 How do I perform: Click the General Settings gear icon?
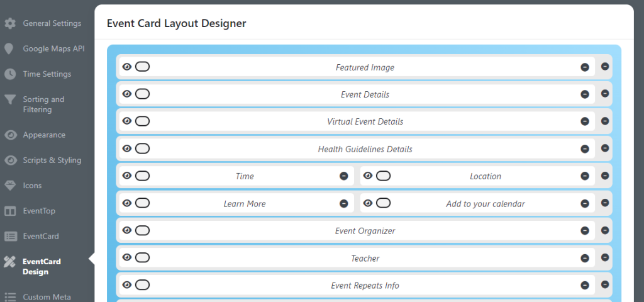coord(10,23)
